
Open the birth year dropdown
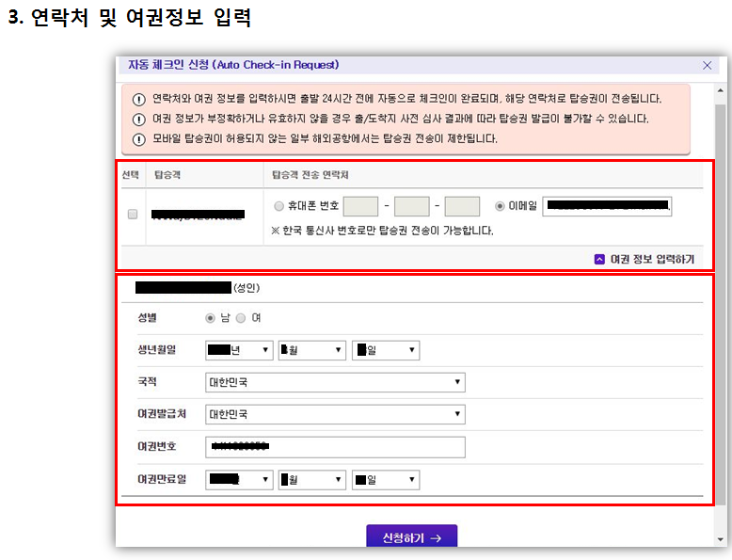coord(239,350)
